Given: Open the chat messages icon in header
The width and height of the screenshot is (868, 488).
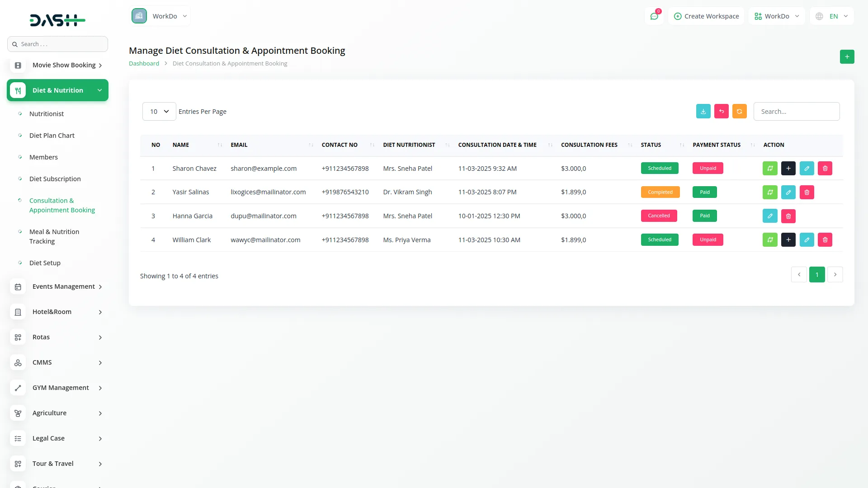Looking at the screenshot, I should [654, 16].
